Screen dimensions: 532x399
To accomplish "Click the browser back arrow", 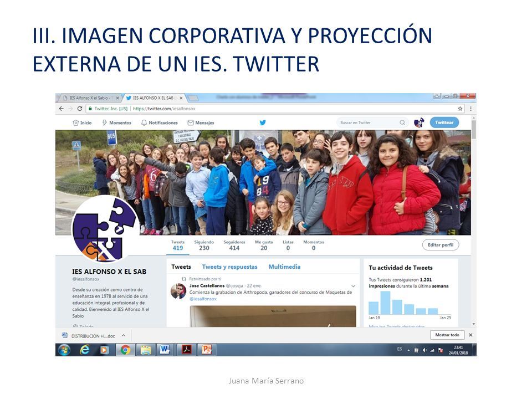I will (61, 109).
